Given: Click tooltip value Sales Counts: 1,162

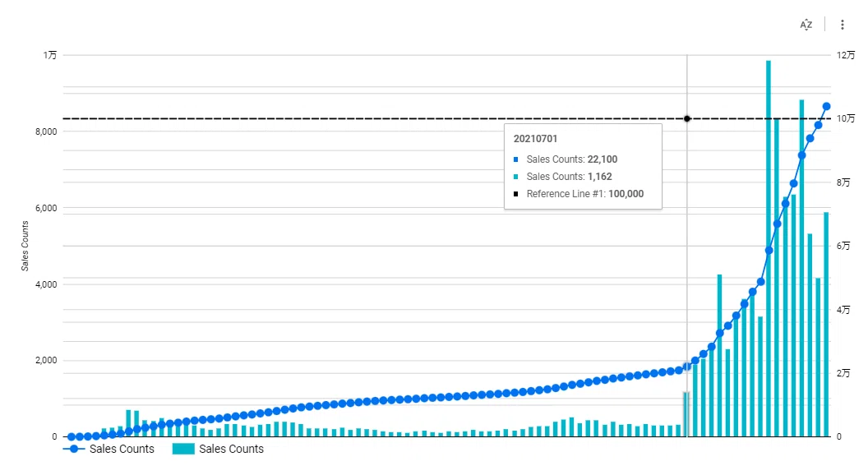Looking at the screenshot, I should click(569, 177).
